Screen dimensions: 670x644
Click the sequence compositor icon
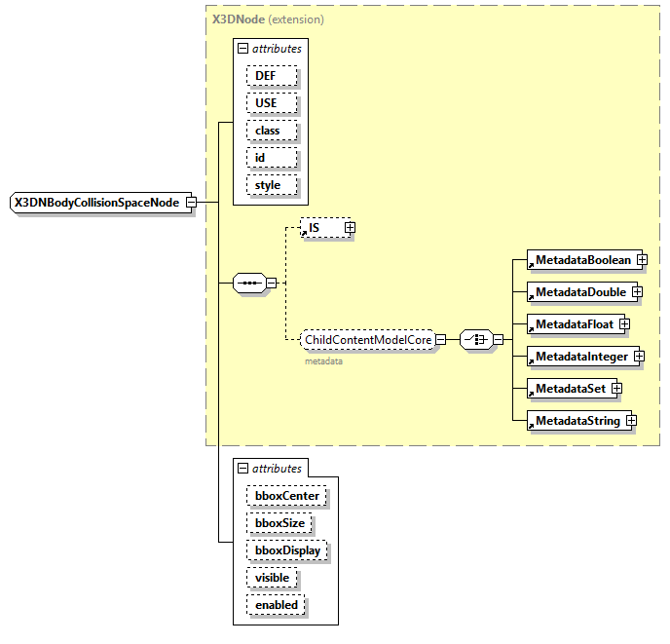[x=250, y=284]
